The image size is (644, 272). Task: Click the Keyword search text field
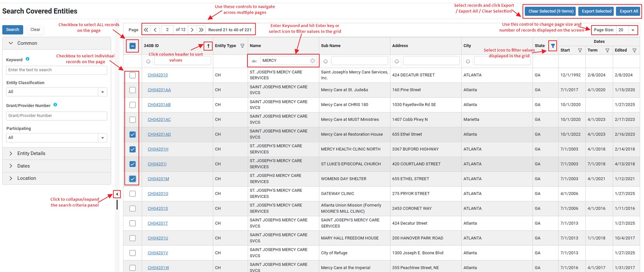[56, 70]
